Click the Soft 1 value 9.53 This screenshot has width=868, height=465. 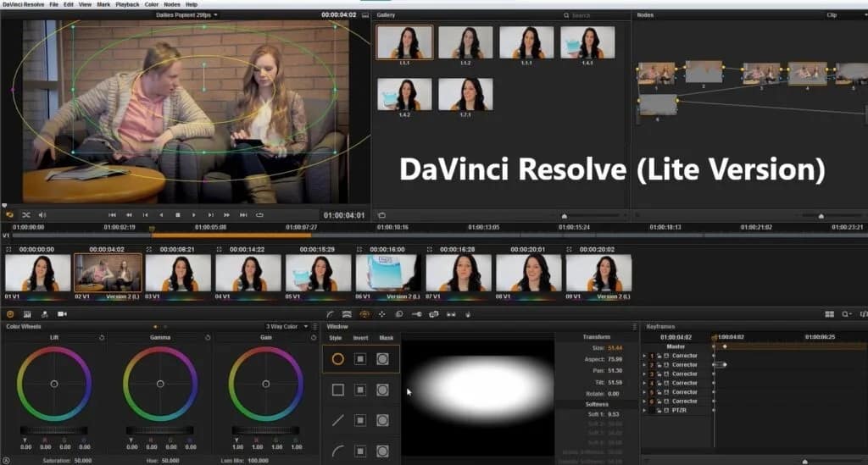pos(614,414)
